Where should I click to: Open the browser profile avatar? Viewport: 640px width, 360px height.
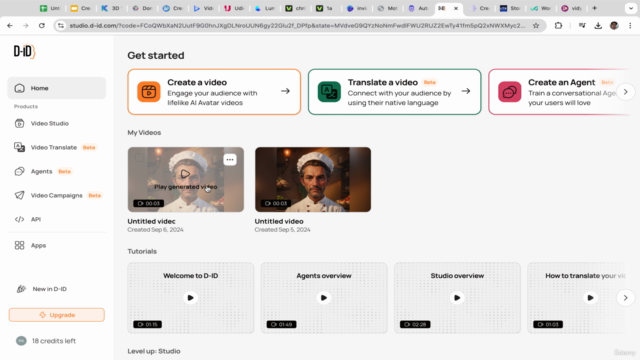614,26
